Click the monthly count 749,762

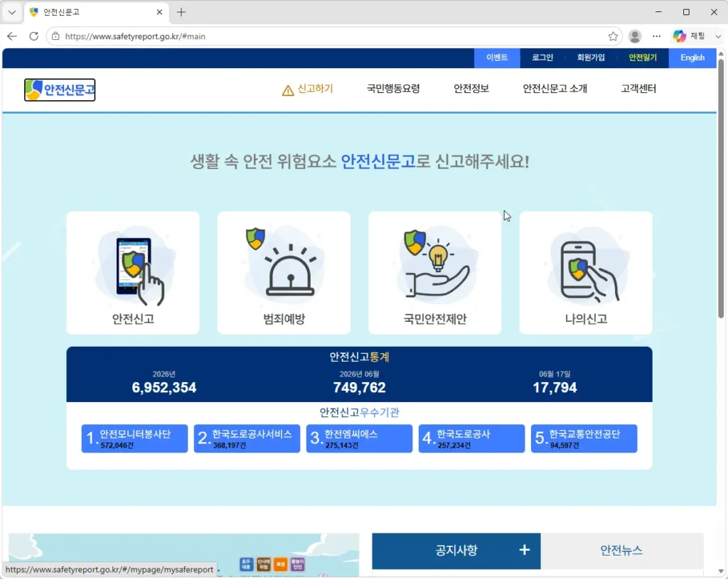pos(359,387)
